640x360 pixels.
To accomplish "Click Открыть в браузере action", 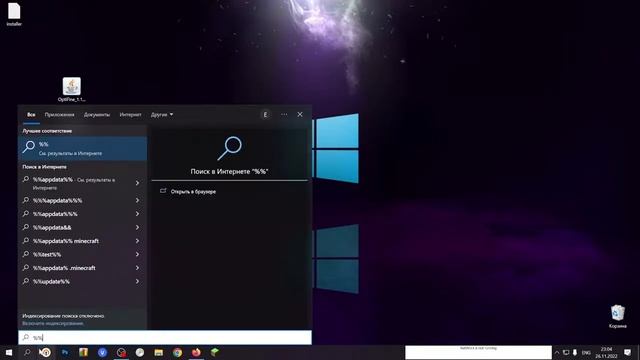I will click(x=188, y=191).
